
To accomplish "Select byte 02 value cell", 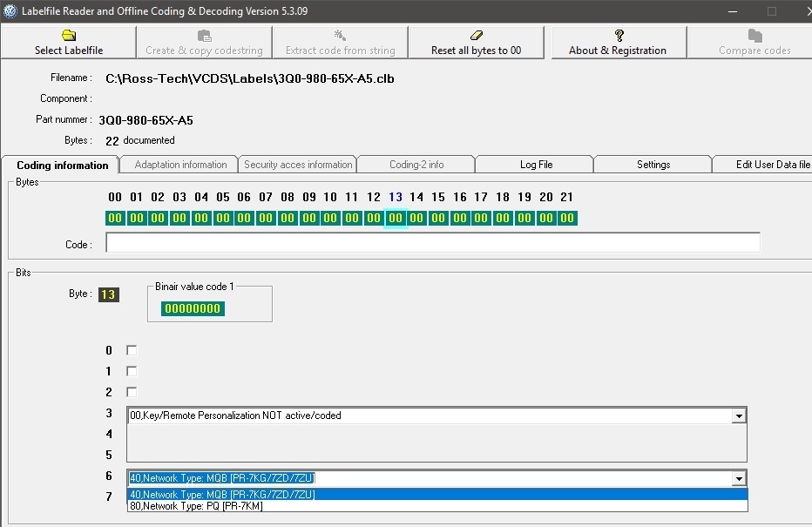I will tap(158, 218).
